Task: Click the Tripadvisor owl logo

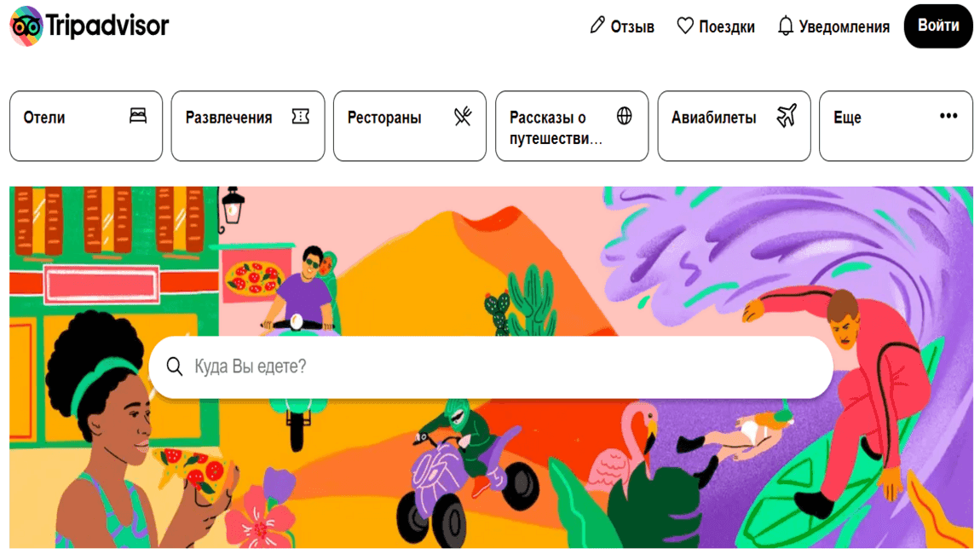Action: tap(26, 26)
